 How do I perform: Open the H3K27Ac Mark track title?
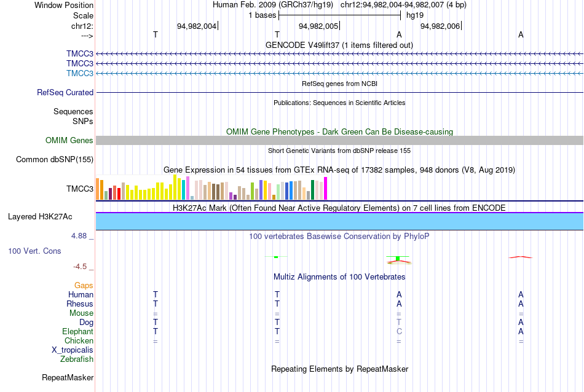coord(339,208)
